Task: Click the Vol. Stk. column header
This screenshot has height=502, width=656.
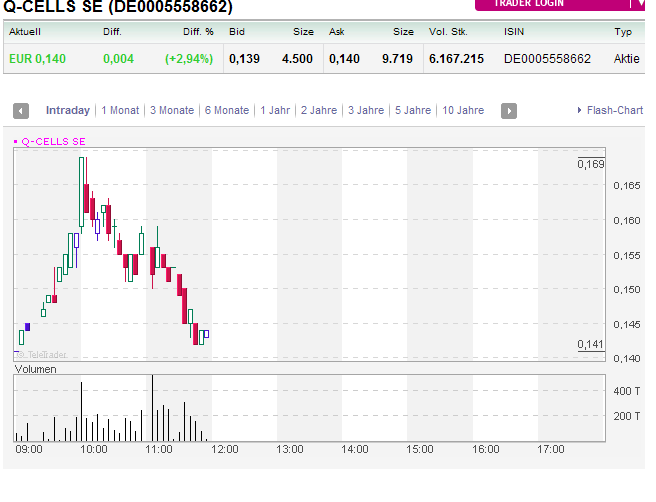Action: coord(448,32)
